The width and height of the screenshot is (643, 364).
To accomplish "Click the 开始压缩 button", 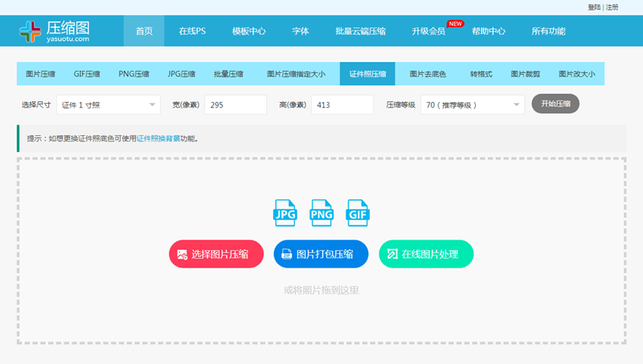I will [555, 104].
